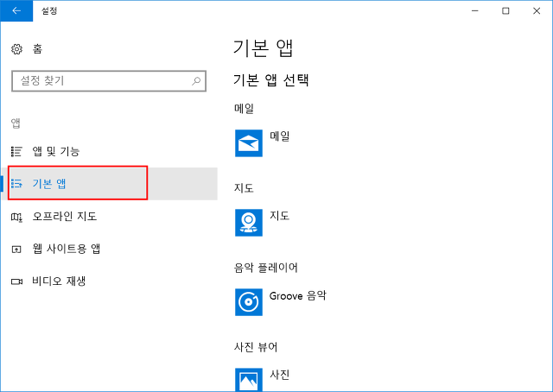This screenshot has height=392, width=553.
Task: Click the 기본 앱 sidebar icon
Action: coord(16,184)
